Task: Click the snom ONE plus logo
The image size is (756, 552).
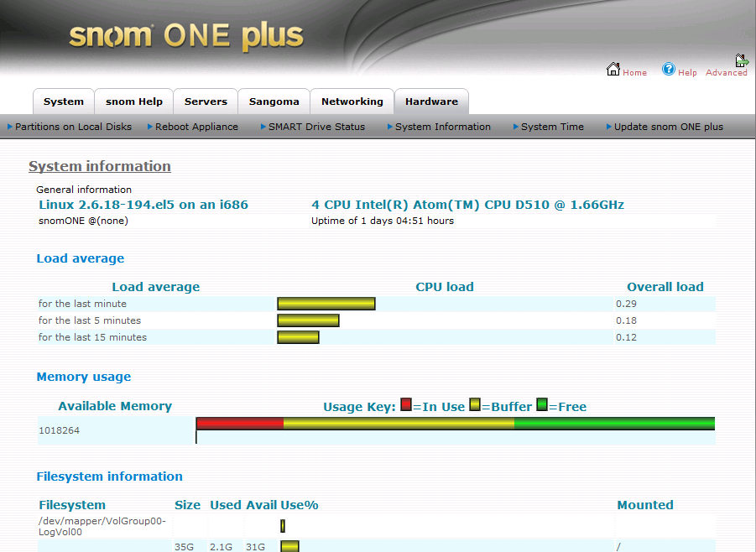Action: (186, 36)
